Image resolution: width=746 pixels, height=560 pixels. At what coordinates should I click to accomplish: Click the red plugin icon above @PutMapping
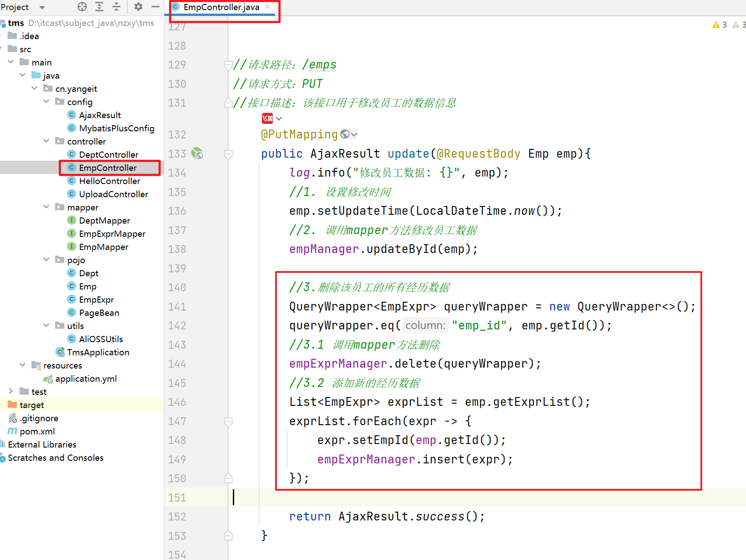267,118
